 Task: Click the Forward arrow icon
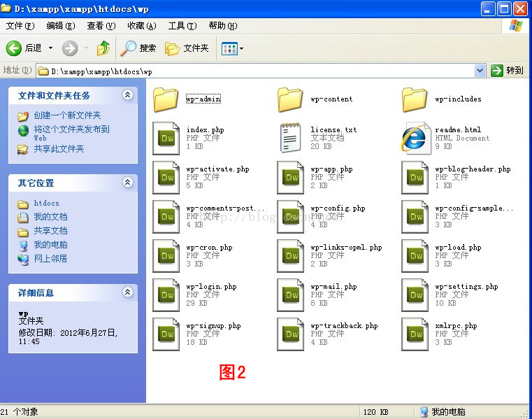click(x=70, y=48)
